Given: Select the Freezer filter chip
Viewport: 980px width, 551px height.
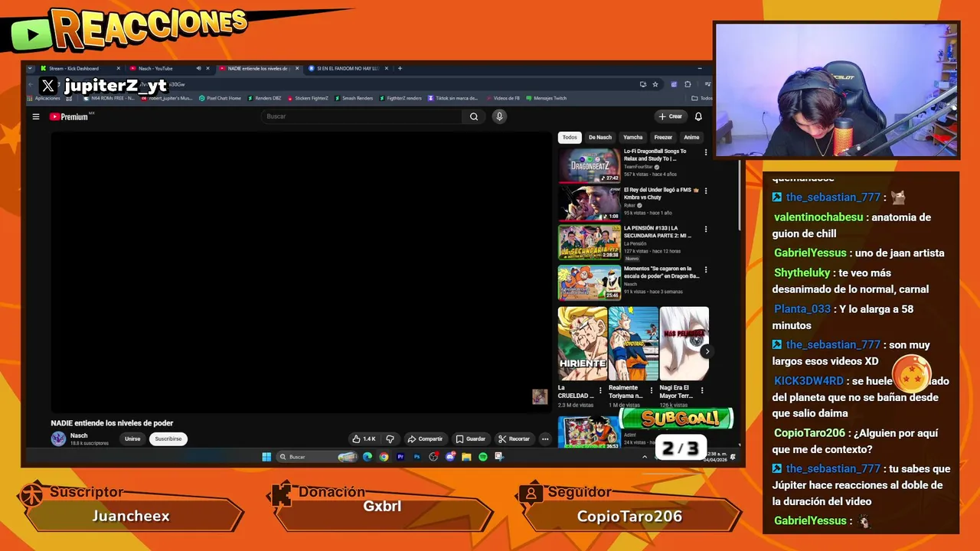Looking at the screenshot, I should (x=663, y=138).
